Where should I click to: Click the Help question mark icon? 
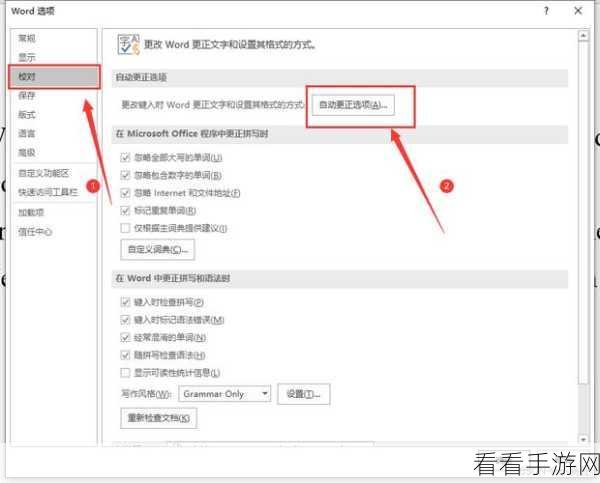point(546,11)
